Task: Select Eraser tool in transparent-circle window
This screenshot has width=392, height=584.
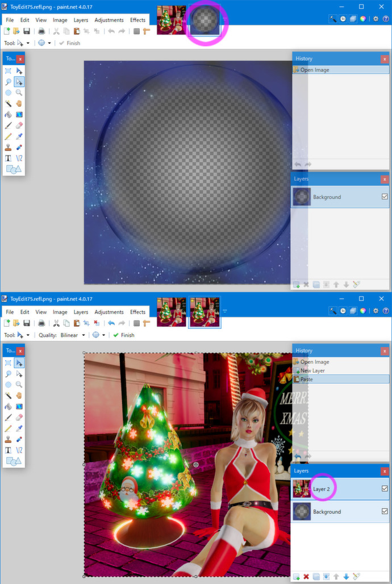Action: pyautogui.click(x=19, y=126)
